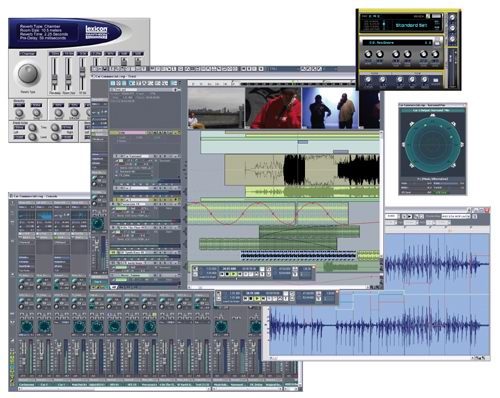Click the small switch icon ending the amp's bottom row
The height and width of the screenshot is (398, 500).
435,80
